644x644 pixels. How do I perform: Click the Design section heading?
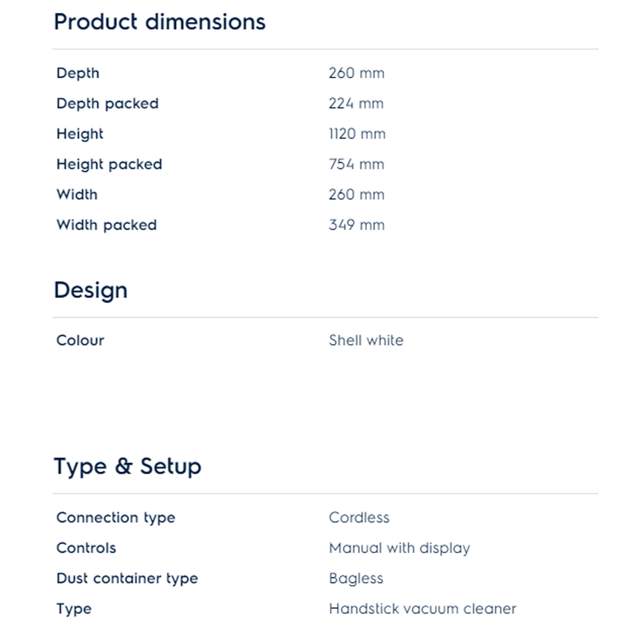pyautogui.click(x=91, y=290)
